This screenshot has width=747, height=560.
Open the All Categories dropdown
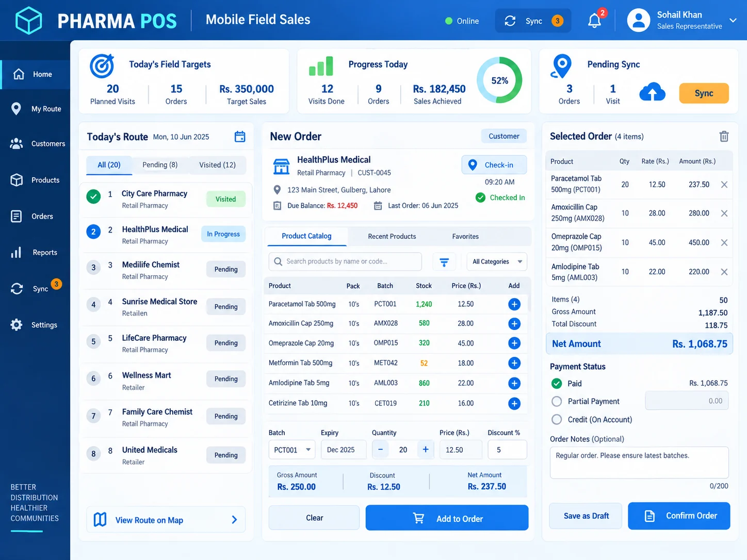[x=497, y=262]
